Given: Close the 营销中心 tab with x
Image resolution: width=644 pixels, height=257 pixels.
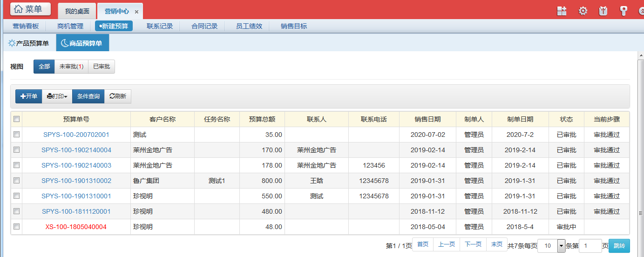Looking at the screenshot, I should coord(136,12).
